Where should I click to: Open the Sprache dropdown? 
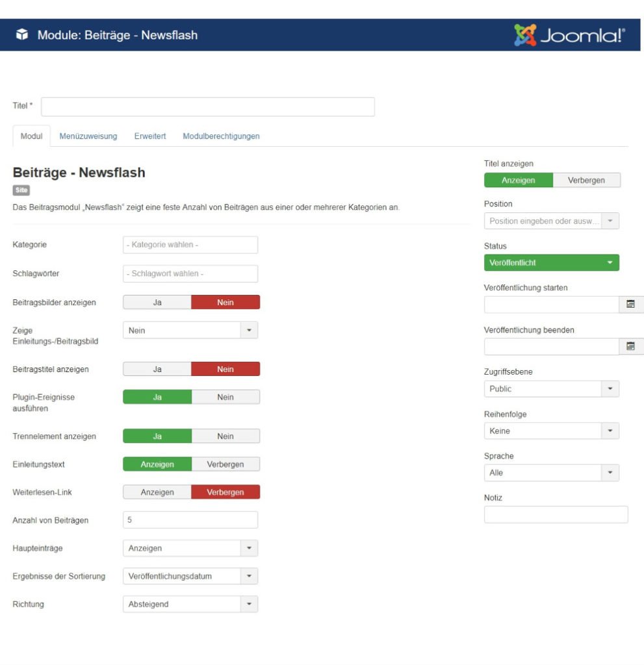552,473
